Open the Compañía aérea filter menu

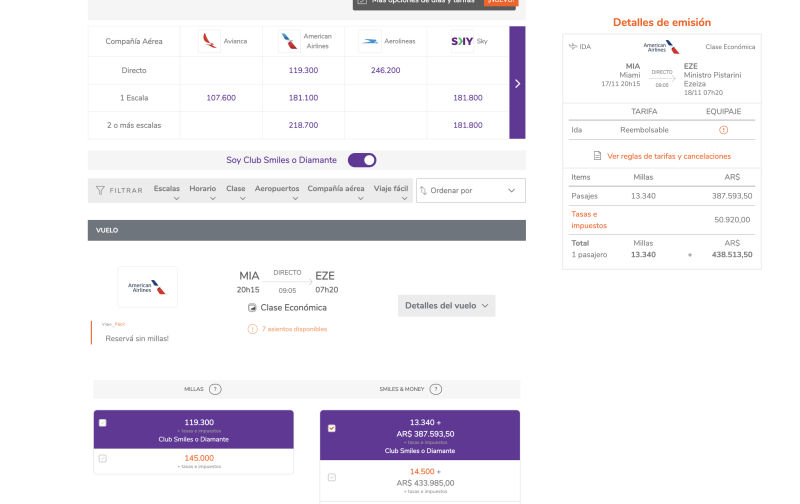coord(336,192)
